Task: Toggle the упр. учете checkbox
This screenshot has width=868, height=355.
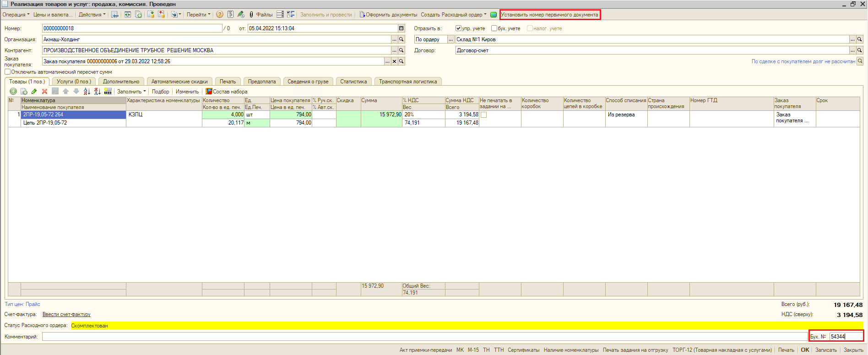Action: point(458,28)
